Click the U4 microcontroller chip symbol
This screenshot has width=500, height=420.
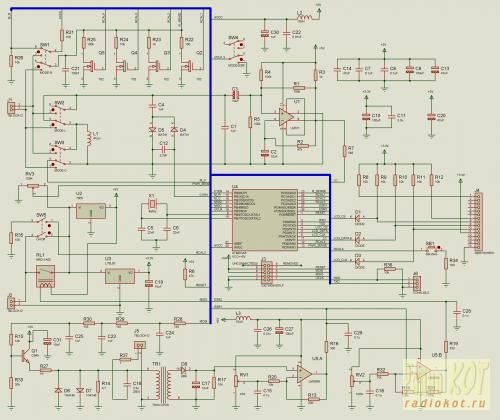265,220
